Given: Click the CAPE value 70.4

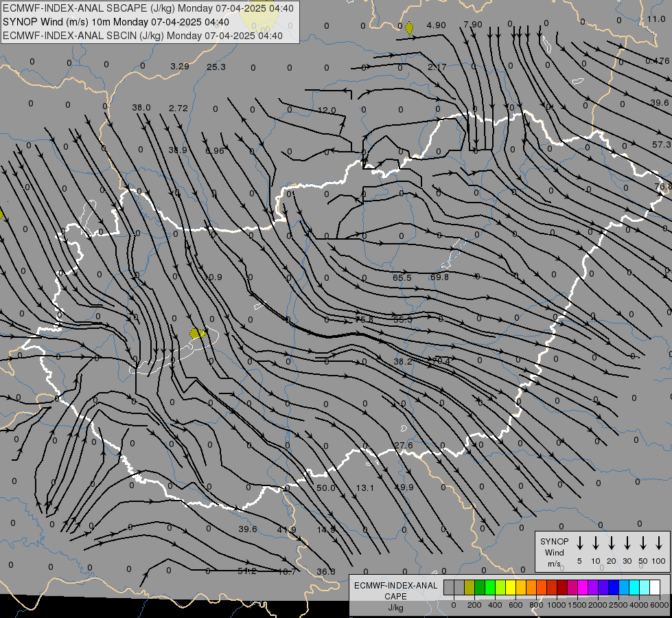Looking at the screenshot, I should [x=441, y=361].
